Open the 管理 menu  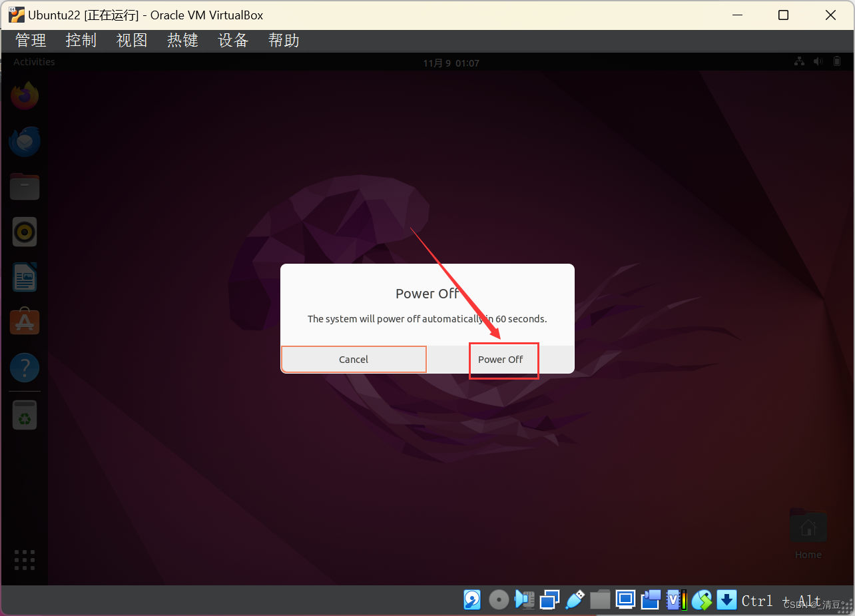[31, 41]
